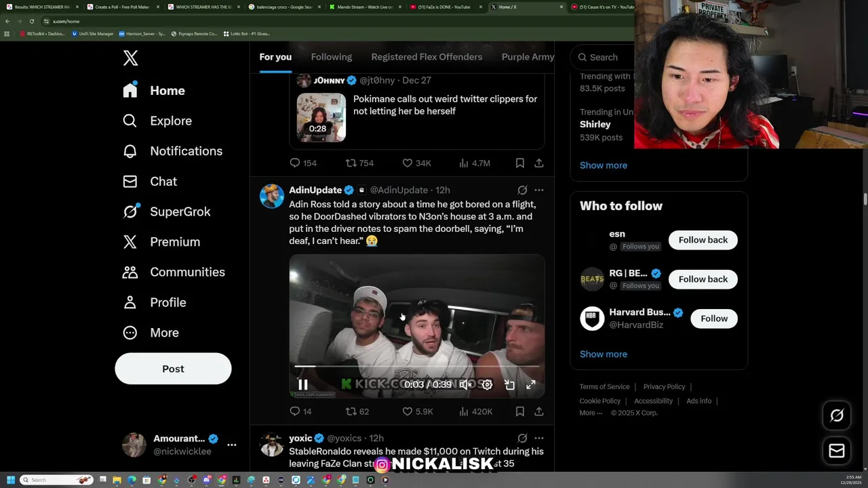Open Premium in the sidebar
This screenshot has height=488, width=868.
161,242
